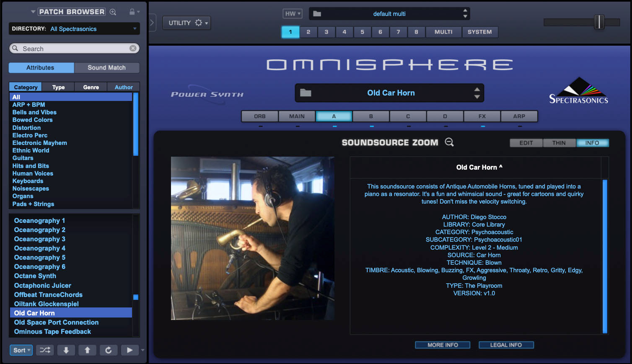Switch to layer C tab
Viewport: 632px width, 364px height.
[408, 116]
